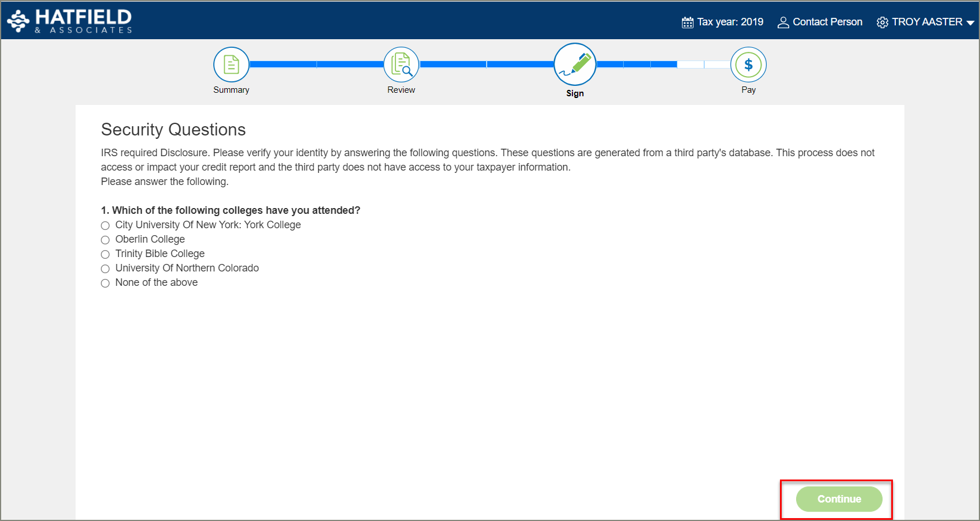Click the "Please answer the following." line
This screenshot has height=521, width=980.
coord(165,182)
